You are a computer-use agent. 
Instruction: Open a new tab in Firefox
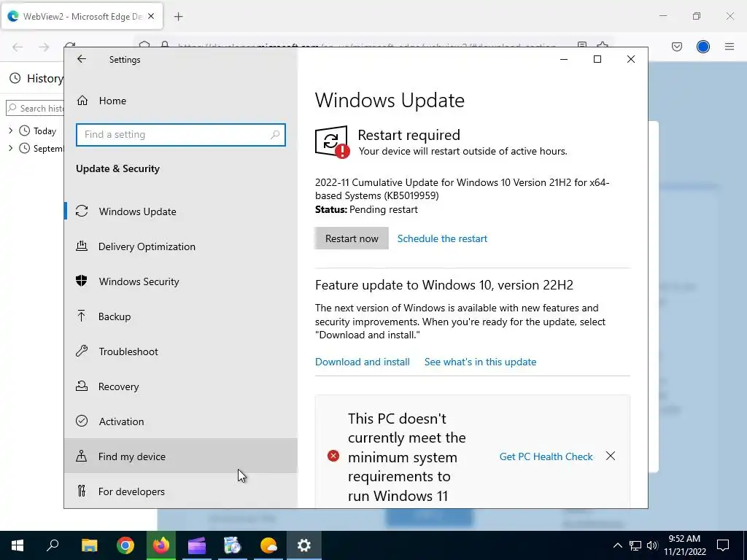coord(179,17)
